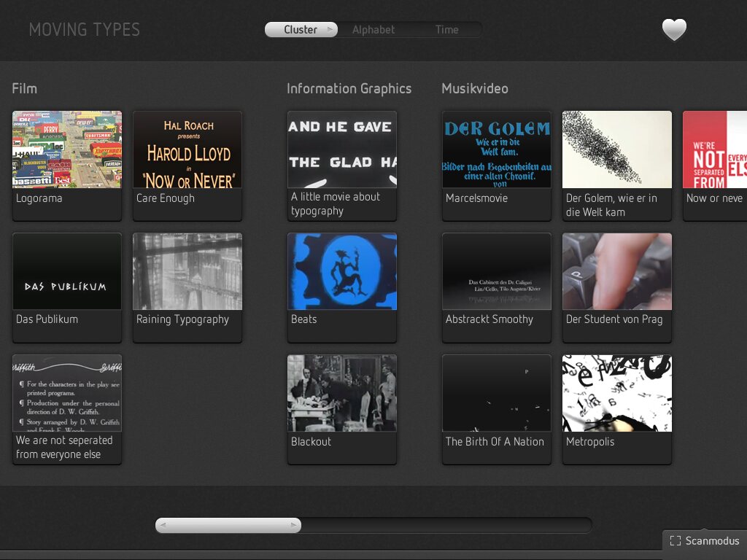Click the scrollbar right arrow
The height and width of the screenshot is (560, 747).
coord(293,525)
